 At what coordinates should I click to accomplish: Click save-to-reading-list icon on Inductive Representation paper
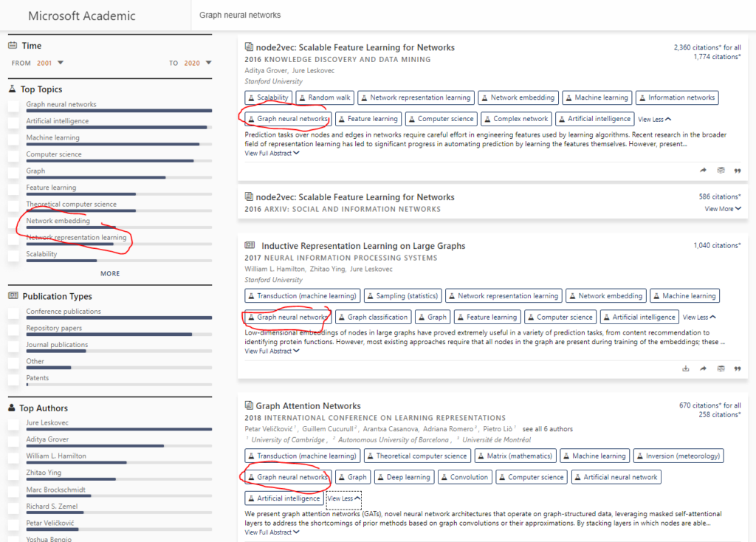(721, 368)
